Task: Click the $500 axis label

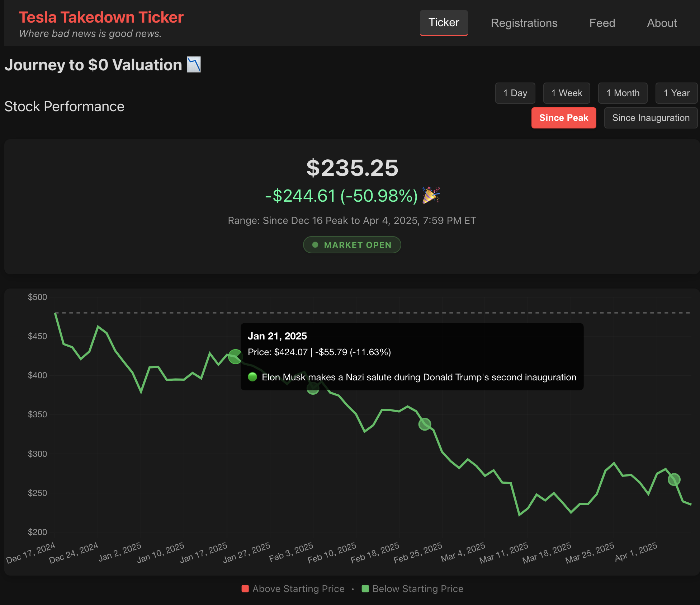Action: [x=37, y=297]
